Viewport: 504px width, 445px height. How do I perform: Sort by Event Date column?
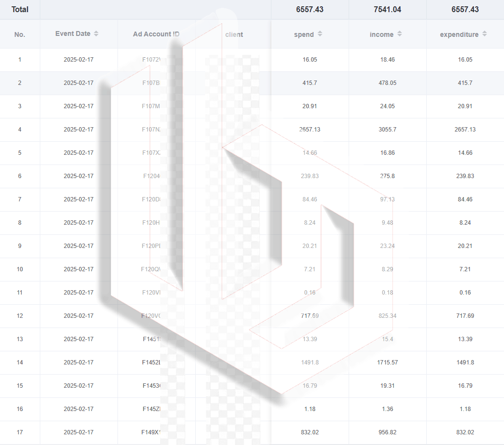coord(96,34)
